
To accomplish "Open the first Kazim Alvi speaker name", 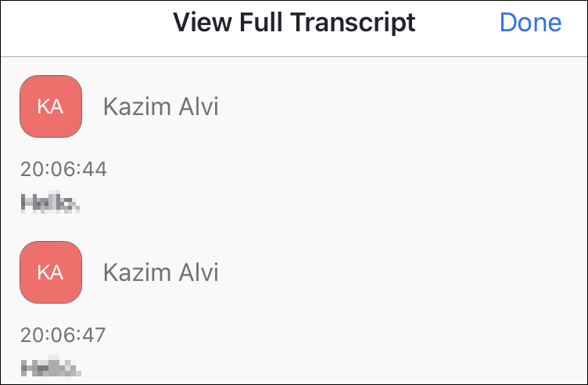I will [160, 106].
